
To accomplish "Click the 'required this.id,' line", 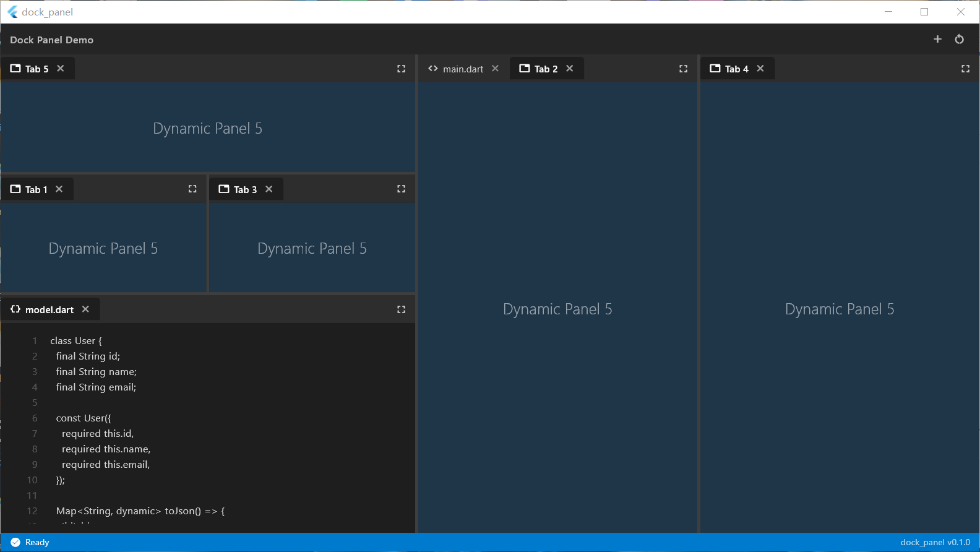I will click(98, 434).
